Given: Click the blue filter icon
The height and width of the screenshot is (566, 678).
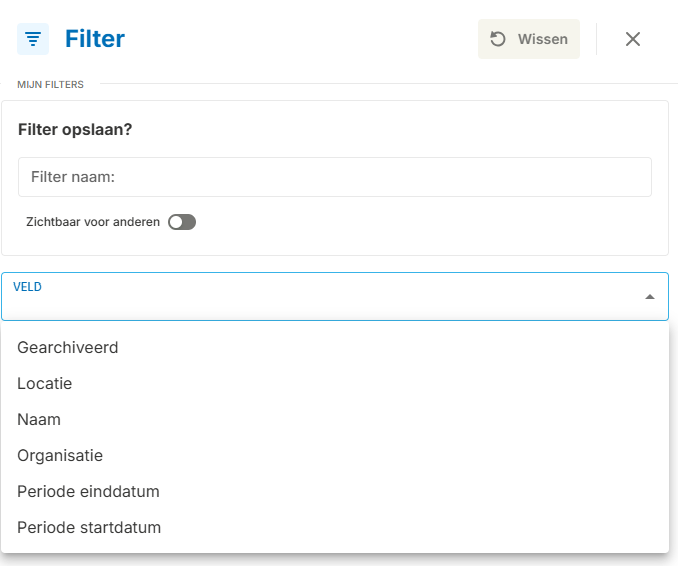Looking at the screenshot, I should pos(33,39).
